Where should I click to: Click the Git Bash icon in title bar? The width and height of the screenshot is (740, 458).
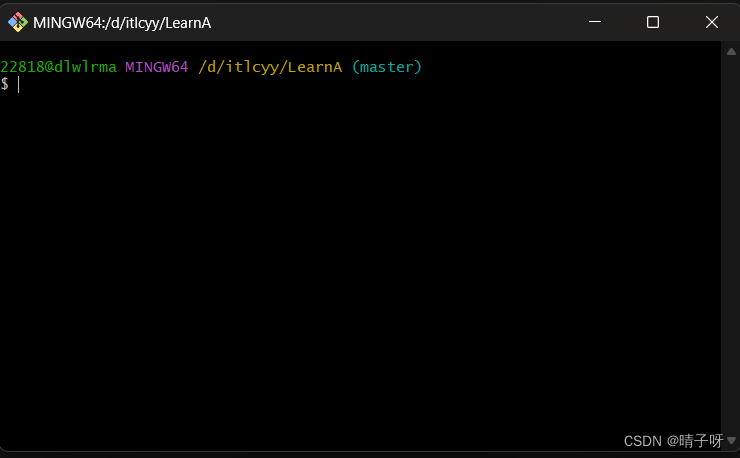(x=17, y=22)
